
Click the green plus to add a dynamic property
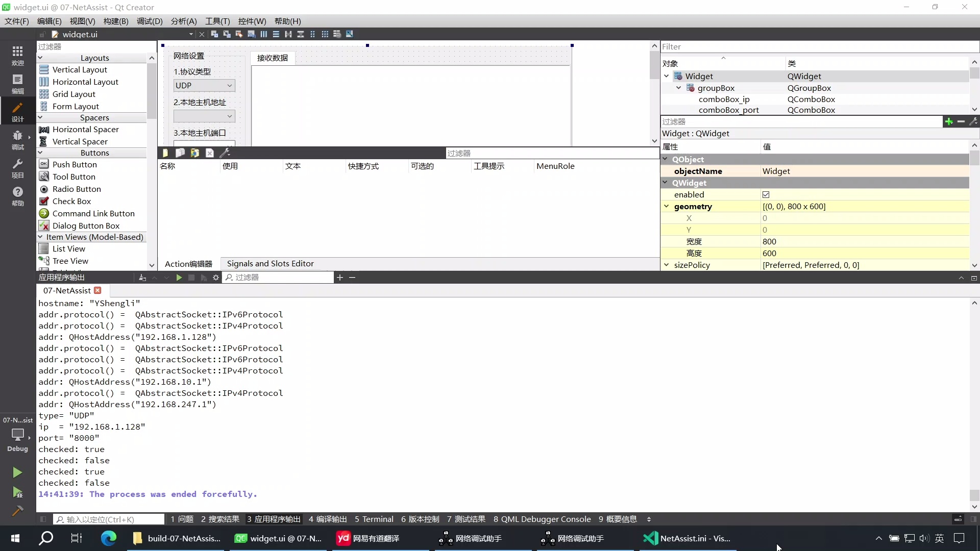tap(948, 121)
